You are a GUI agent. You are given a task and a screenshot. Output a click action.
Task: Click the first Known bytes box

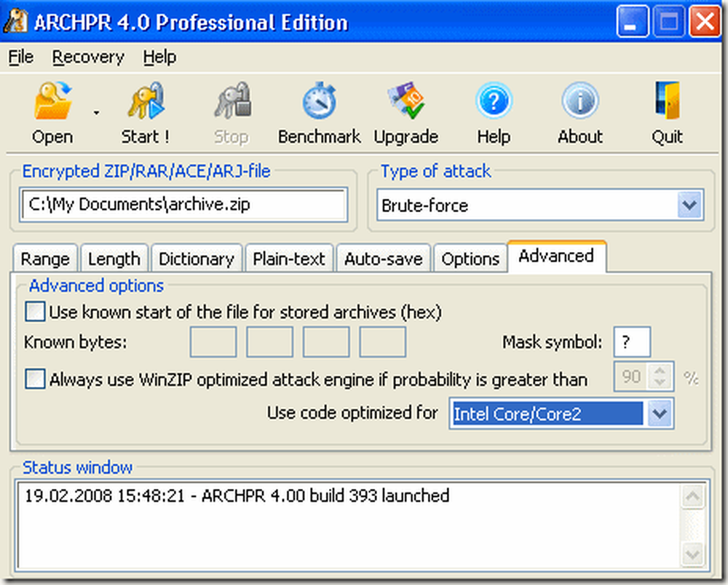click(x=213, y=342)
